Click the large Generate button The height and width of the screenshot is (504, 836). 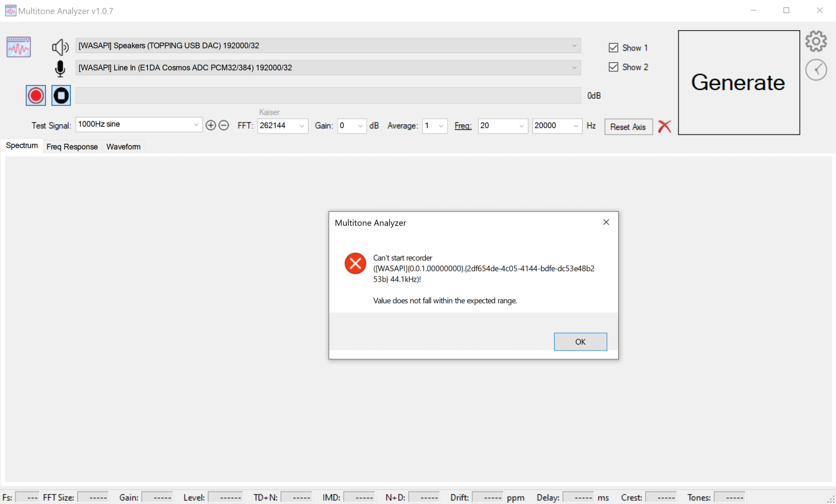coord(739,83)
